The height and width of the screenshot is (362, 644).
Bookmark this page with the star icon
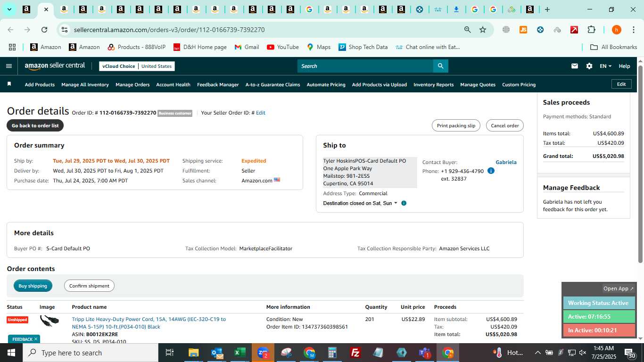[x=483, y=30]
